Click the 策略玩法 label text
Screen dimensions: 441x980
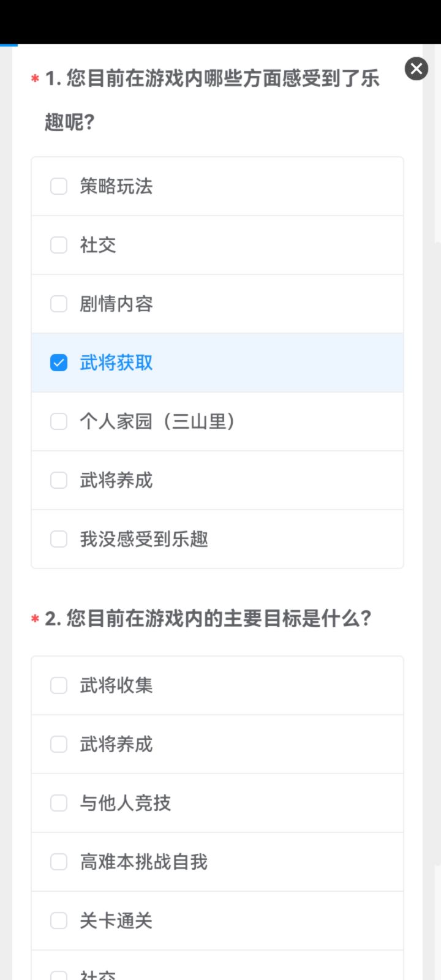click(116, 186)
